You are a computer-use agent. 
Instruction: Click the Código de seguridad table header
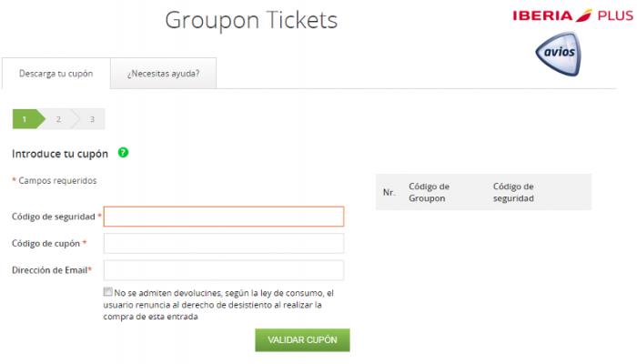[x=513, y=192]
